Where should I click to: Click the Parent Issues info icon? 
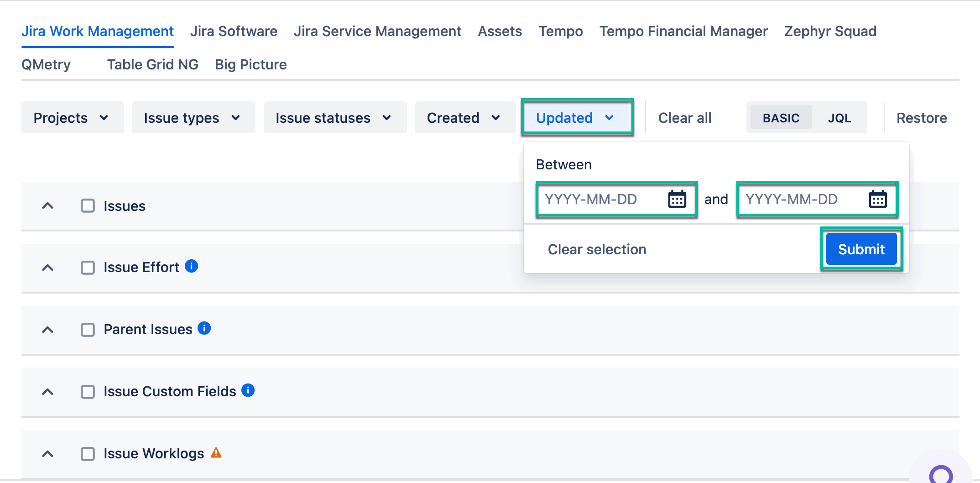[204, 328]
